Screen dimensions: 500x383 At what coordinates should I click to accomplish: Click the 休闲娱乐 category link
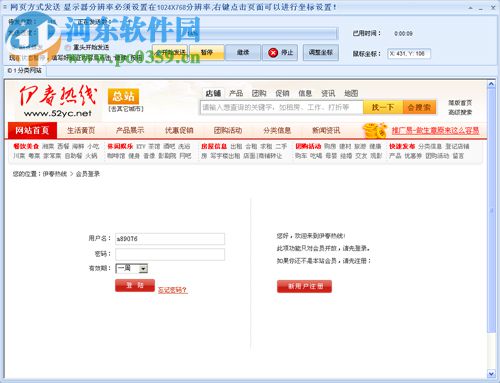coord(120,146)
